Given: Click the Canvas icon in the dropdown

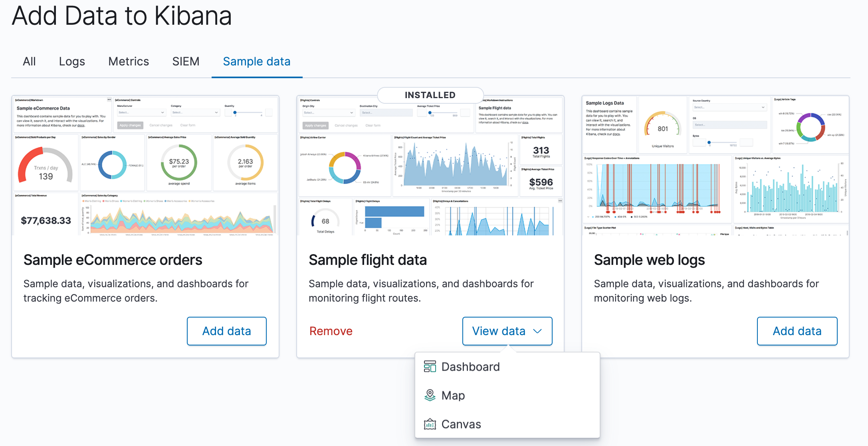Looking at the screenshot, I should tap(430, 424).
